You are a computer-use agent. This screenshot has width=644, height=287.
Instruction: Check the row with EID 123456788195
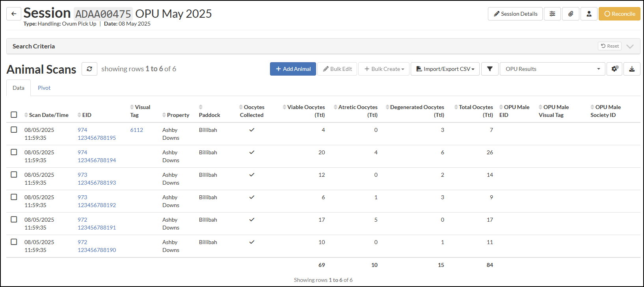[14, 130]
